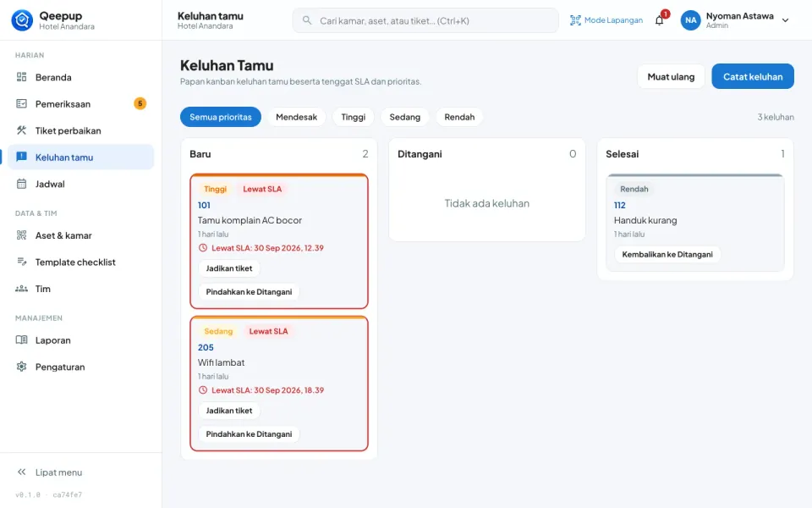Select Semua prioritas filter
This screenshot has height=508, width=812.
(x=221, y=117)
